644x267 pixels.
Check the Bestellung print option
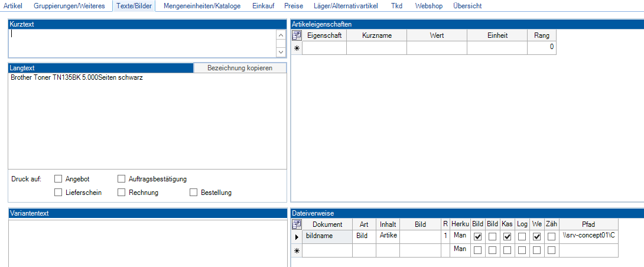194,192
